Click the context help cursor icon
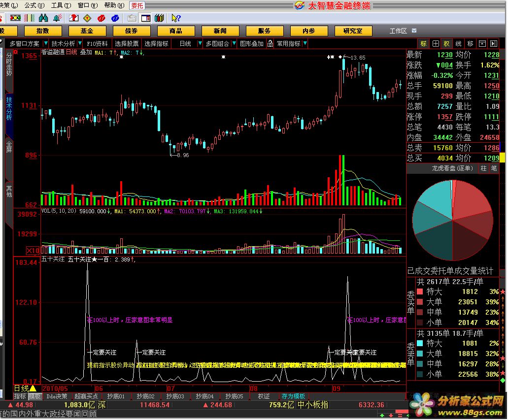This screenshot has height=420, width=508. (x=176, y=18)
